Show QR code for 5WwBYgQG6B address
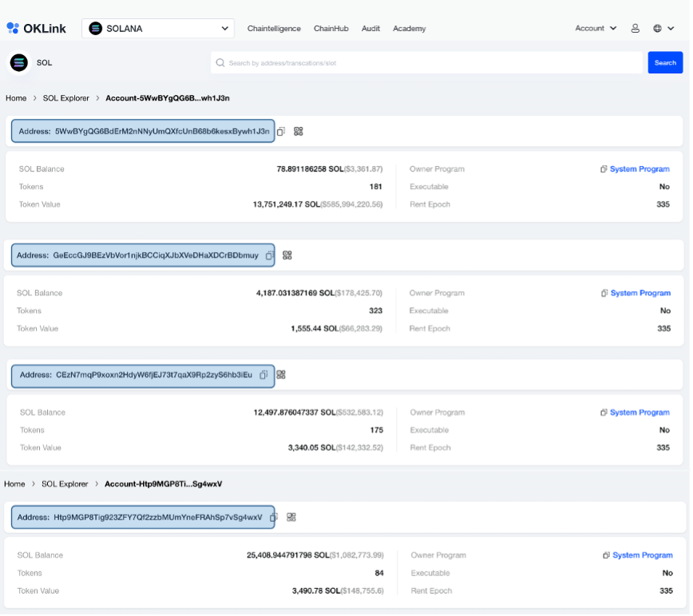 click(298, 131)
